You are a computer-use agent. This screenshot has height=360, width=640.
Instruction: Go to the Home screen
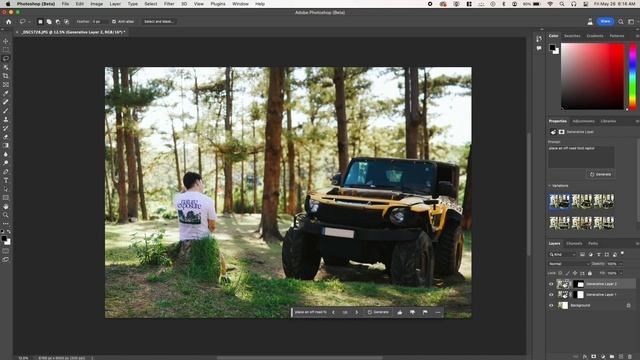pyautogui.click(x=9, y=22)
